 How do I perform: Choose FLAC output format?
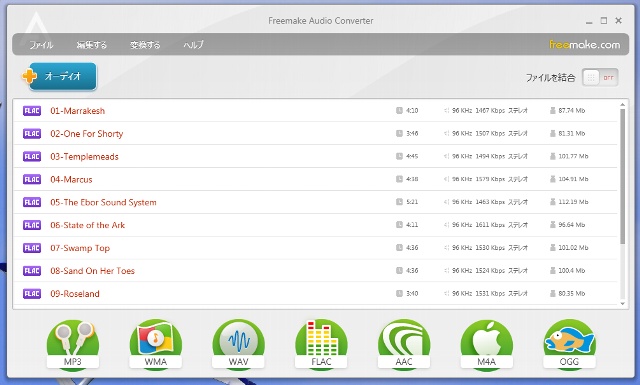point(321,345)
